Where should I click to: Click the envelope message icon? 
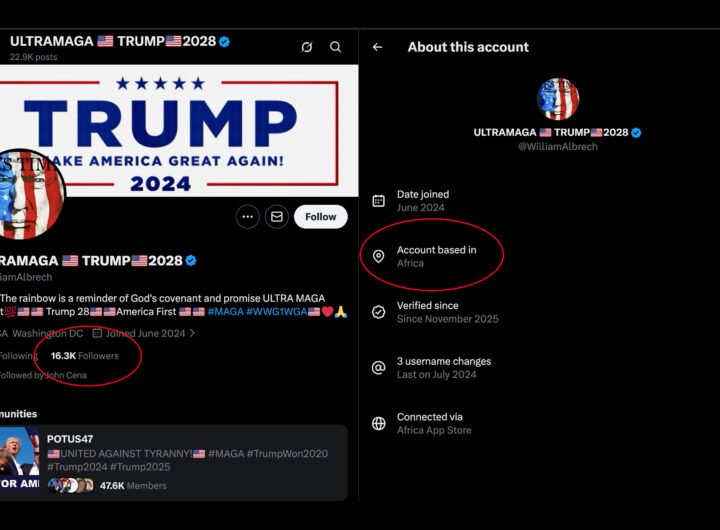point(276,216)
